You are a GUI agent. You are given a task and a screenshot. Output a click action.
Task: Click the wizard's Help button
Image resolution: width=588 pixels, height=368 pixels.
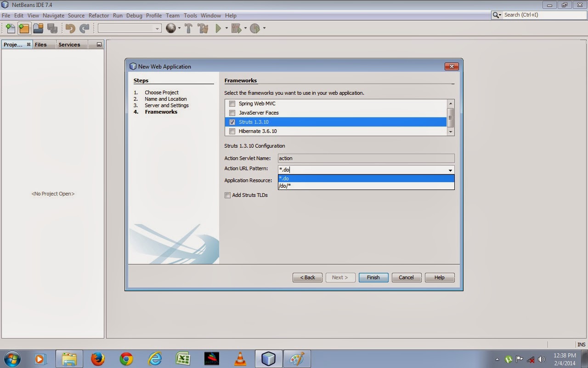tap(440, 277)
